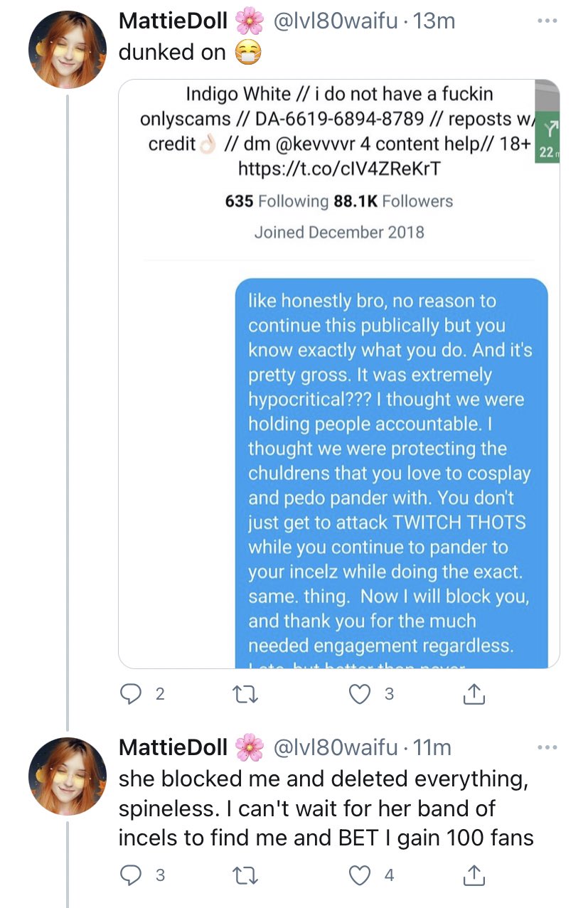Like the 'dunked on' tweet
The width and height of the screenshot is (588, 908).
click(361, 694)
